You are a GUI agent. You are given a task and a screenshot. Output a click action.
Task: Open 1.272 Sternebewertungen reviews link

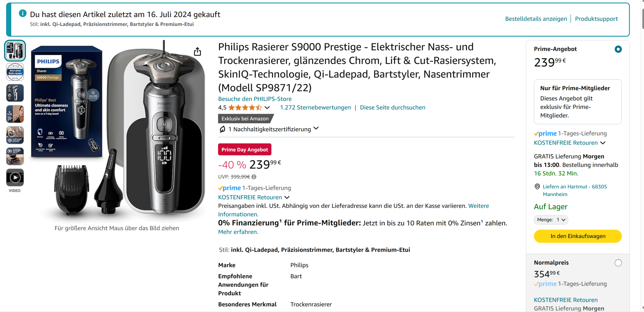click(x=315, y=108)
